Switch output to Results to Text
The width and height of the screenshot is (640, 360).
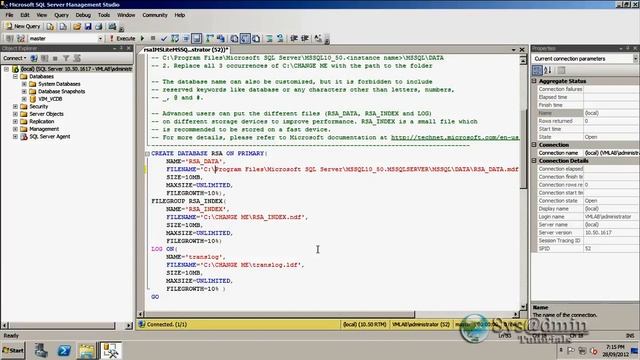234,38
